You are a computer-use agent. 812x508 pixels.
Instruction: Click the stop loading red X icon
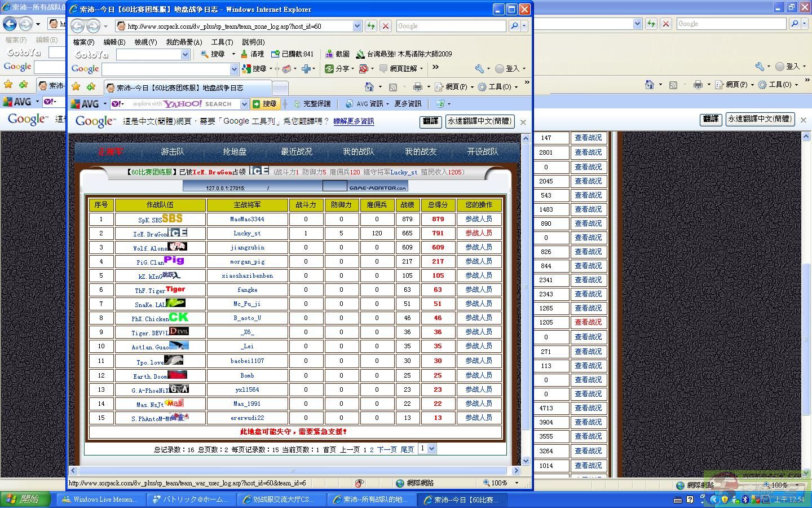point(386,26)
